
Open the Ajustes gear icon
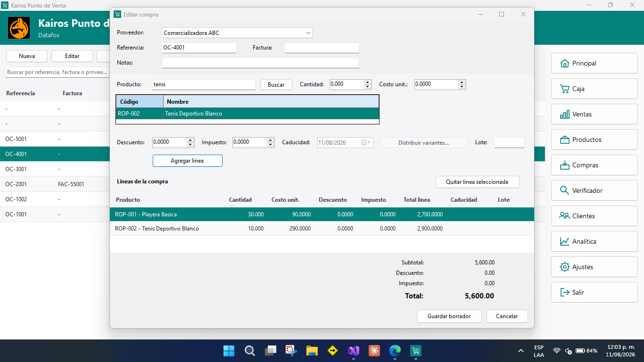[564, 267]
